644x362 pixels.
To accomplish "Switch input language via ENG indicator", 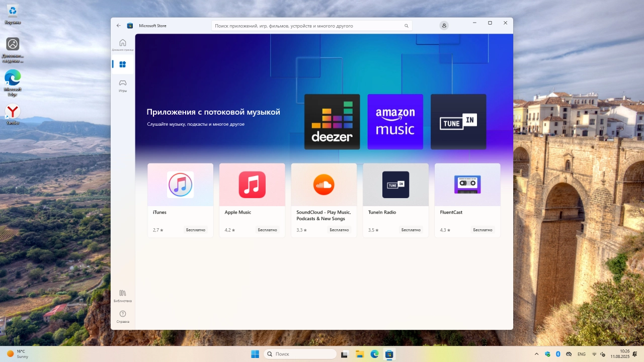I will [582, 354].
